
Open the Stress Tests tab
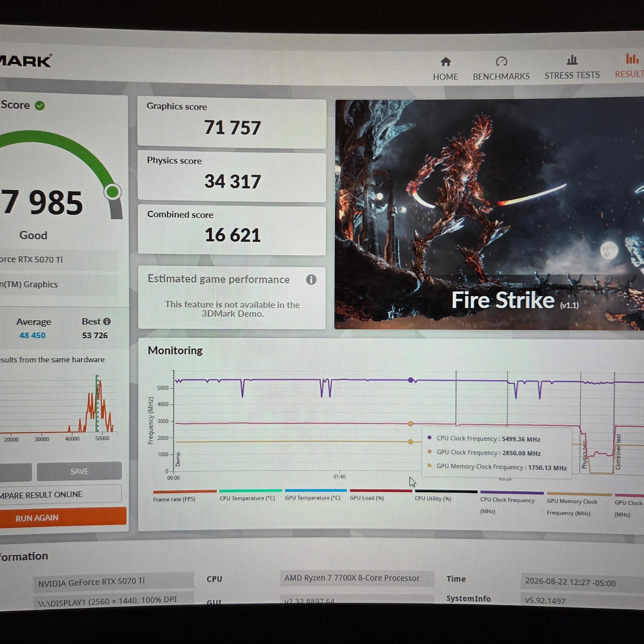click(x=572, y=68)
